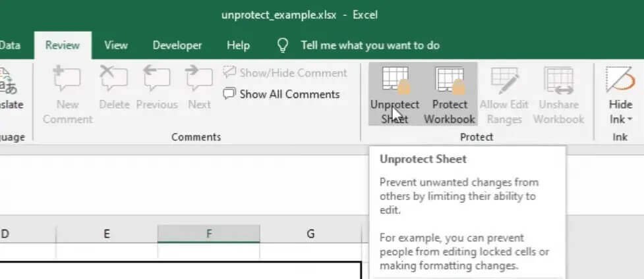Click the 'Protect' group label
The height and width of the screenshot is (279, 644).
[x=477, y=137]
